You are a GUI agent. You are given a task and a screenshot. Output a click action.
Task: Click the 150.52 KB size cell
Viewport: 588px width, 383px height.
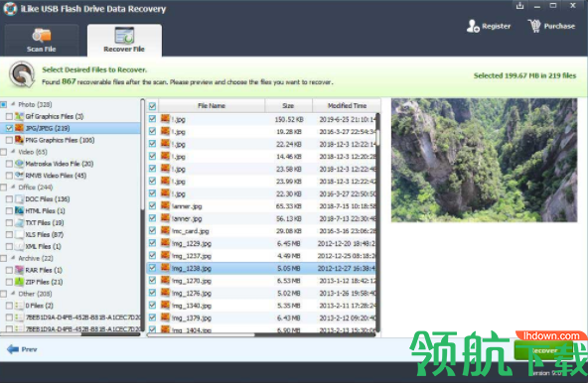pyautogui.click(x=289, y=119)
